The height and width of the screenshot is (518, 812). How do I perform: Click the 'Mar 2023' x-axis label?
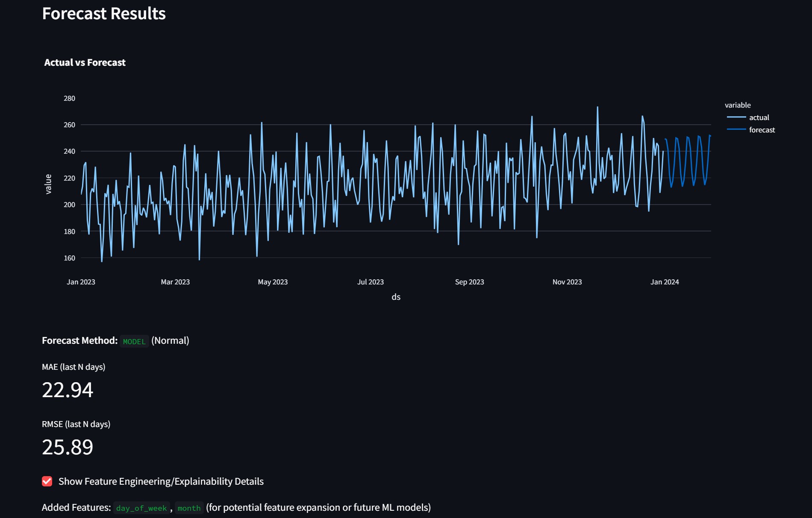click(175, 282)
